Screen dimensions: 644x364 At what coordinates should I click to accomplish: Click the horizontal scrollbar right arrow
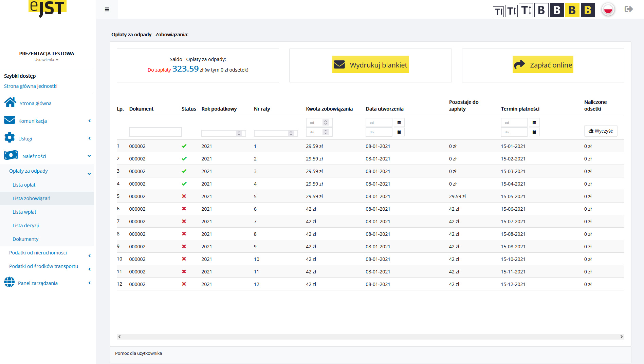point(621,337)
